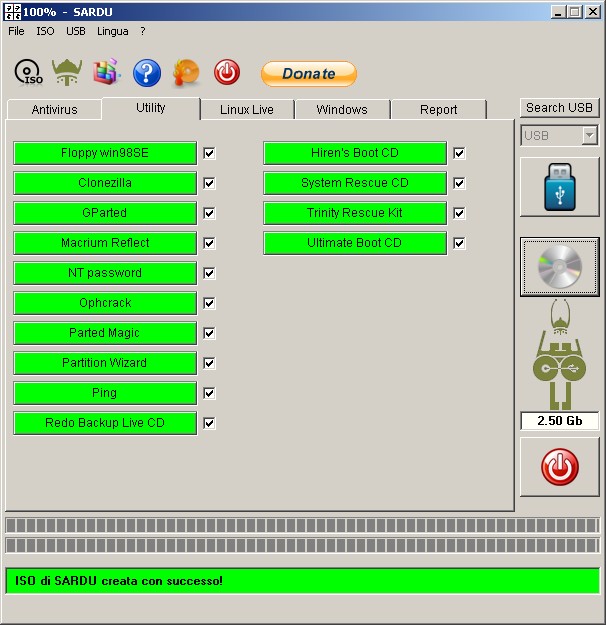This screenshot has width=606, height=625.
Task: Switch to the Windows tab
Action: [x=342, y=110]
